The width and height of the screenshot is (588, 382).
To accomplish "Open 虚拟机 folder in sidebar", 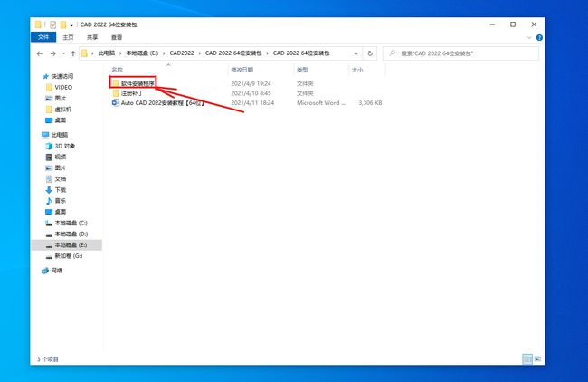I will coord(59,110).
